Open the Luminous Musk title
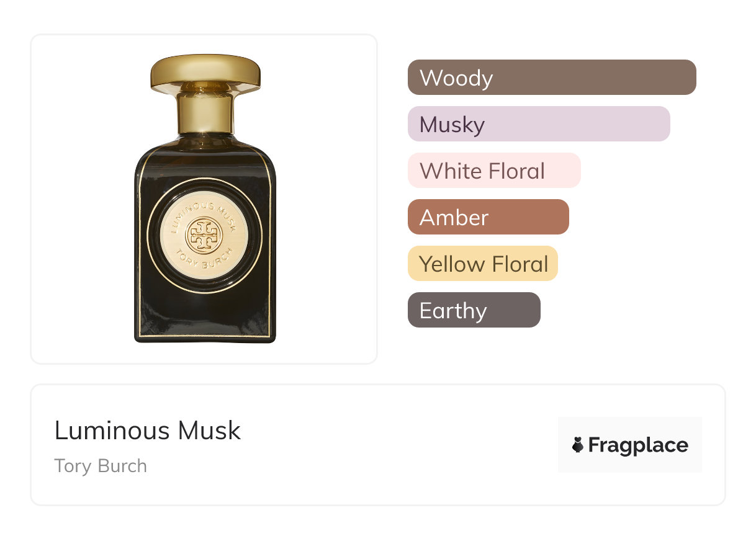 148,431
